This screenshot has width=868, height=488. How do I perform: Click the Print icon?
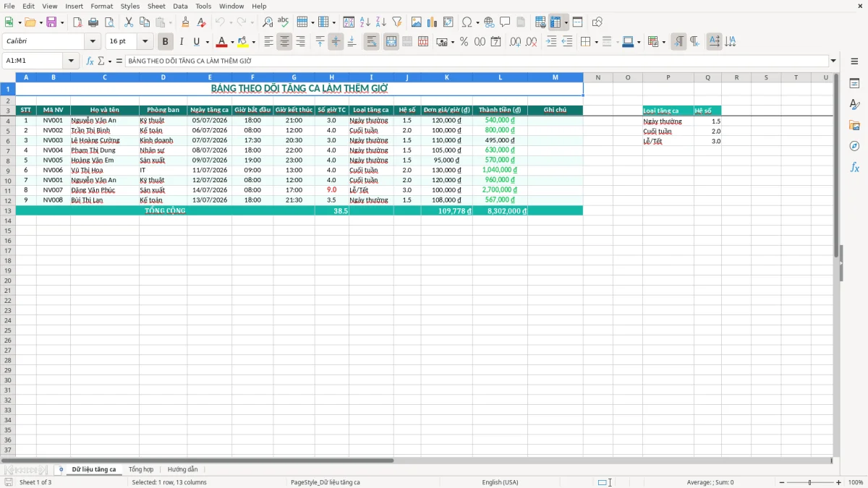click(93, 22)
